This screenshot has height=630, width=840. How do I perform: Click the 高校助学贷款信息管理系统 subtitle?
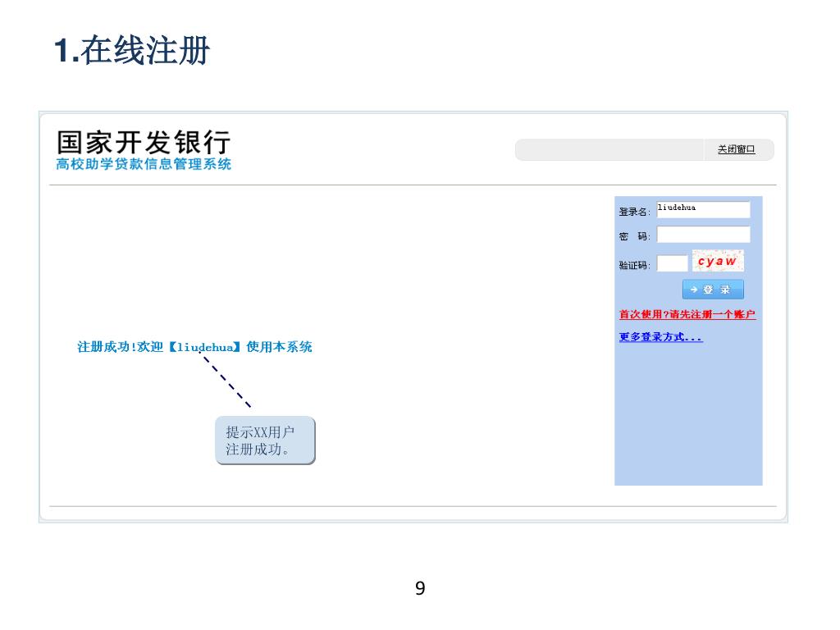pos(144,164)
